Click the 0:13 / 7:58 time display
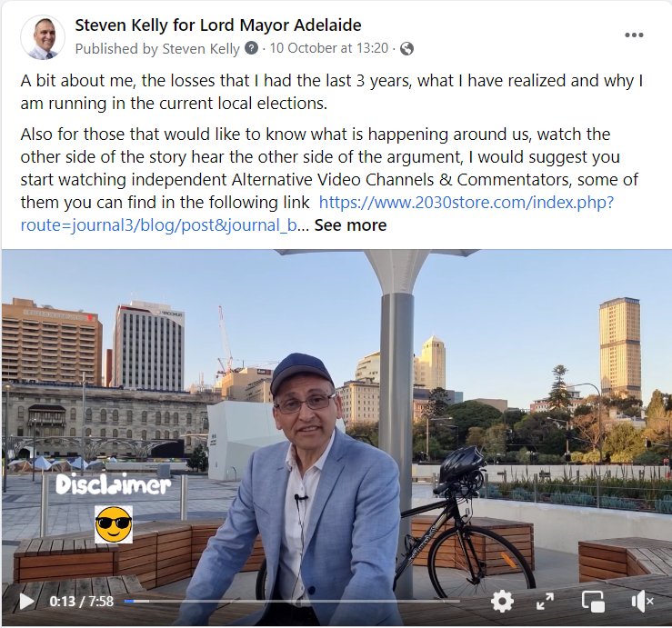This screenshot has width=672, height=628. click(x=82, y=601)
